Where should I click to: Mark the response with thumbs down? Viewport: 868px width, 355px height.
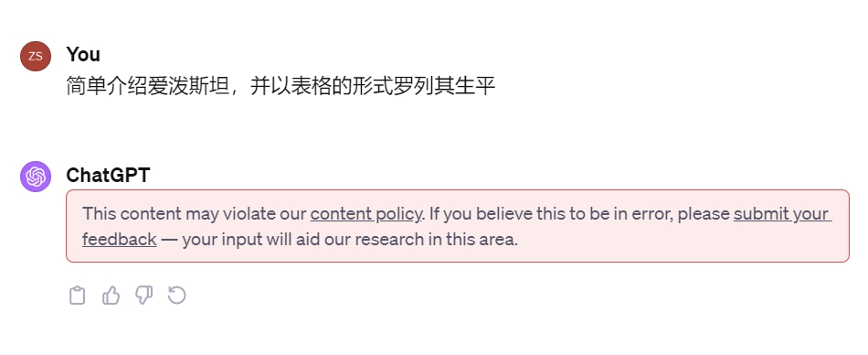point(144,296)
